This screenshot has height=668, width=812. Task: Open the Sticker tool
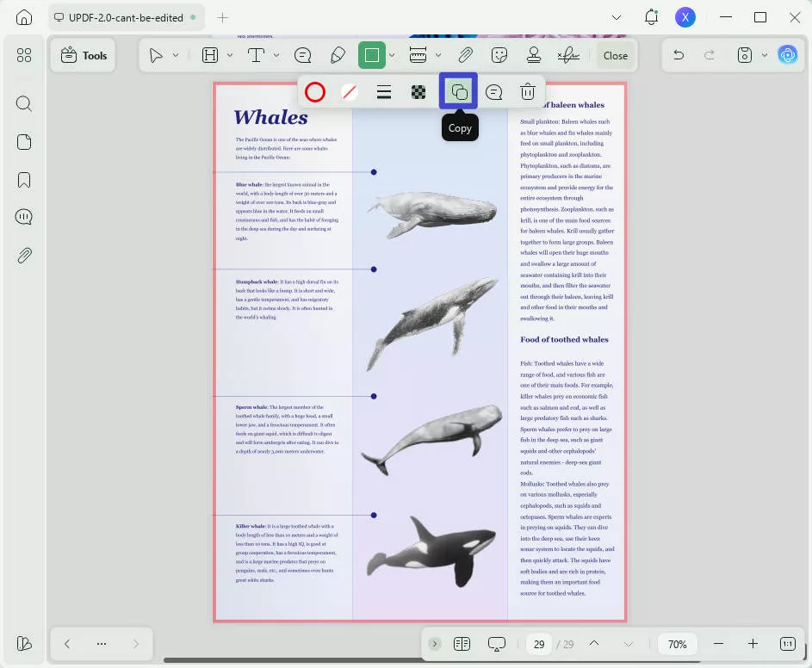click(499, 55)
